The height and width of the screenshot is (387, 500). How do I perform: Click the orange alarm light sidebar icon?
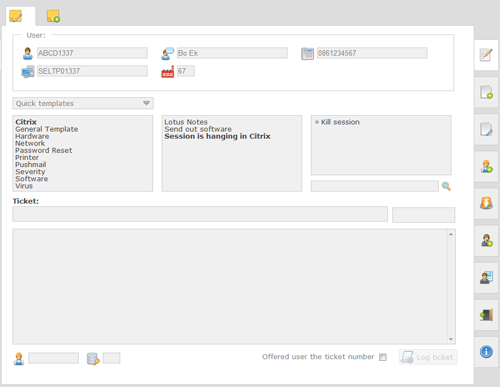coord(486,203)
